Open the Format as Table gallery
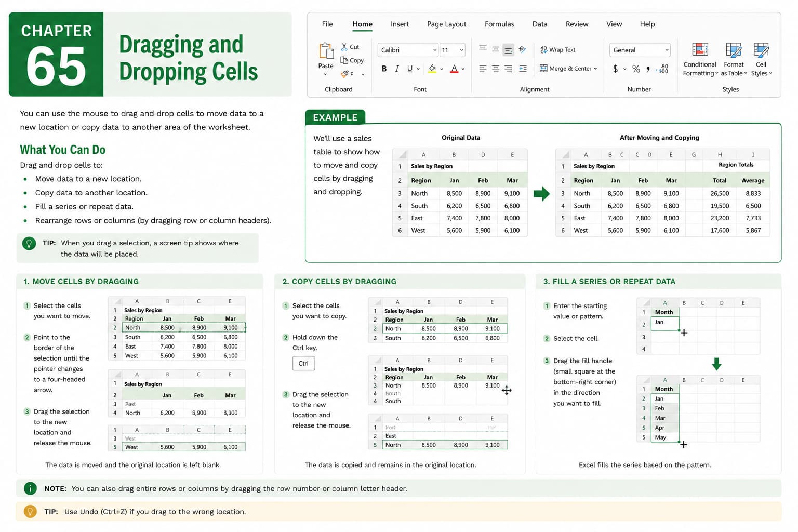Image resolution: width=798 pixels, height=532 pixels. pyautogui.click(x=734, y=59)
